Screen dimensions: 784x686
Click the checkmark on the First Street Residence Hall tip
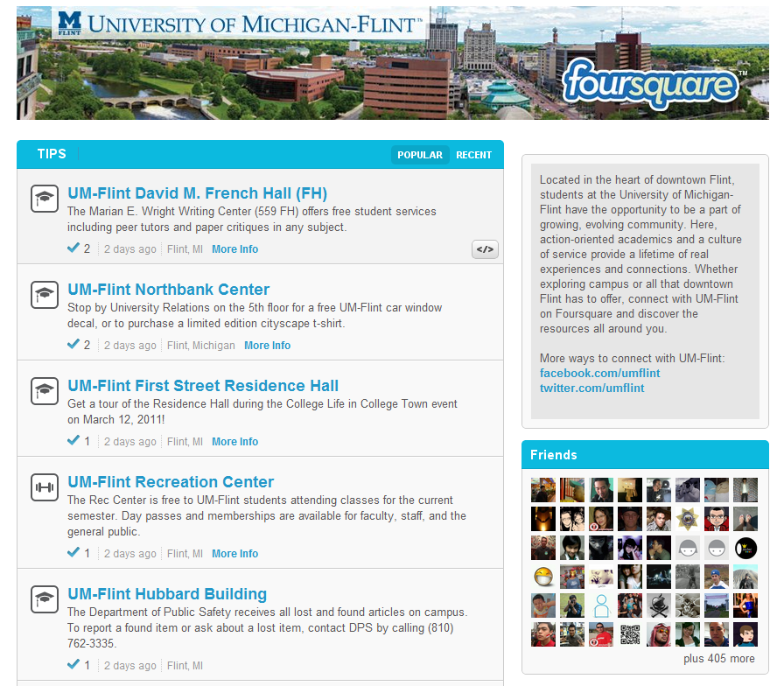73,440
